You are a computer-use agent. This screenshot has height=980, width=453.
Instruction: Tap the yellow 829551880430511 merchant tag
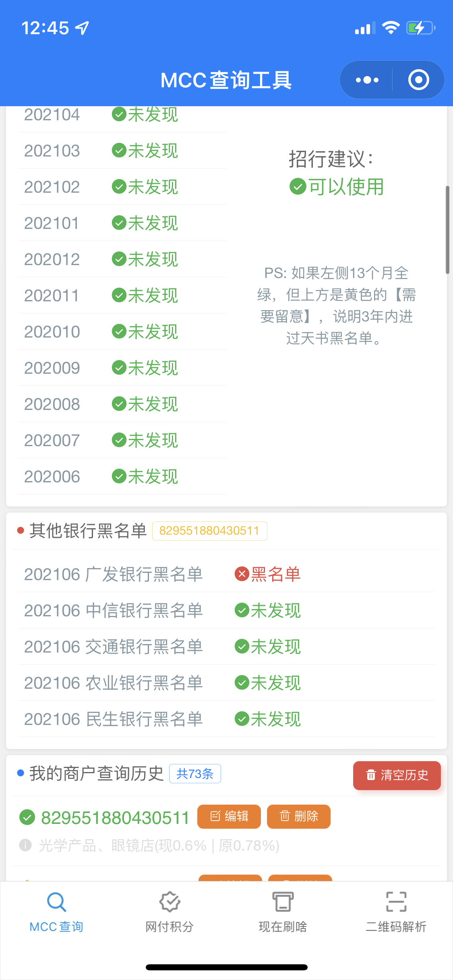pos(209,531)
